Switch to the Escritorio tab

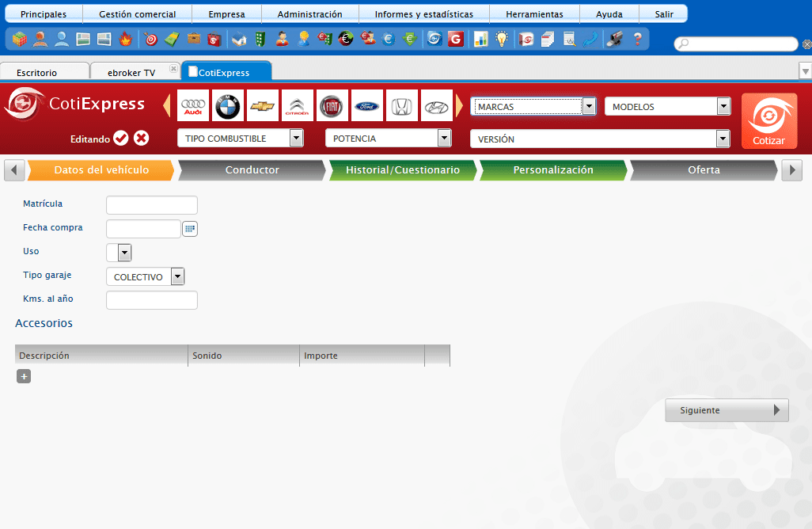click(44, 71)
